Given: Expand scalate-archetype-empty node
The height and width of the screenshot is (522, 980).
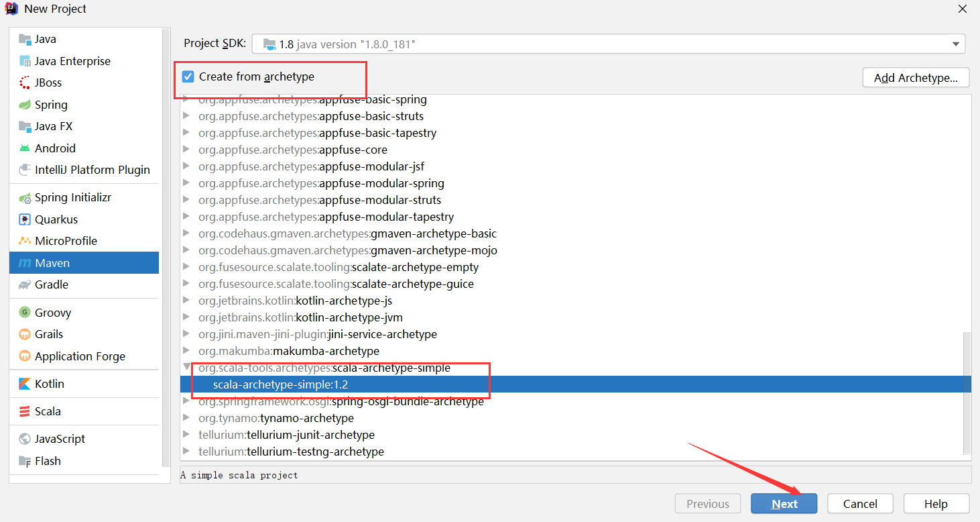Looking at the screenshot, I should pos(186,267).
